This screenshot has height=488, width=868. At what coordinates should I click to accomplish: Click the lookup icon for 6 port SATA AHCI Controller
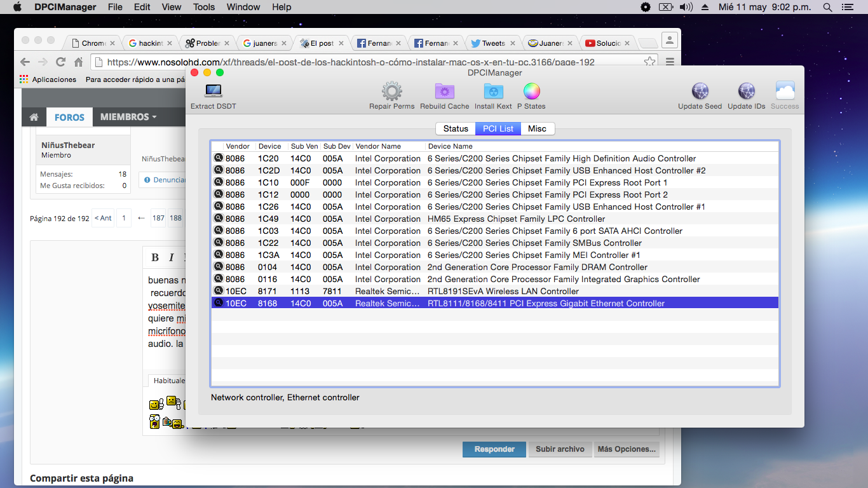pos(219,231)
